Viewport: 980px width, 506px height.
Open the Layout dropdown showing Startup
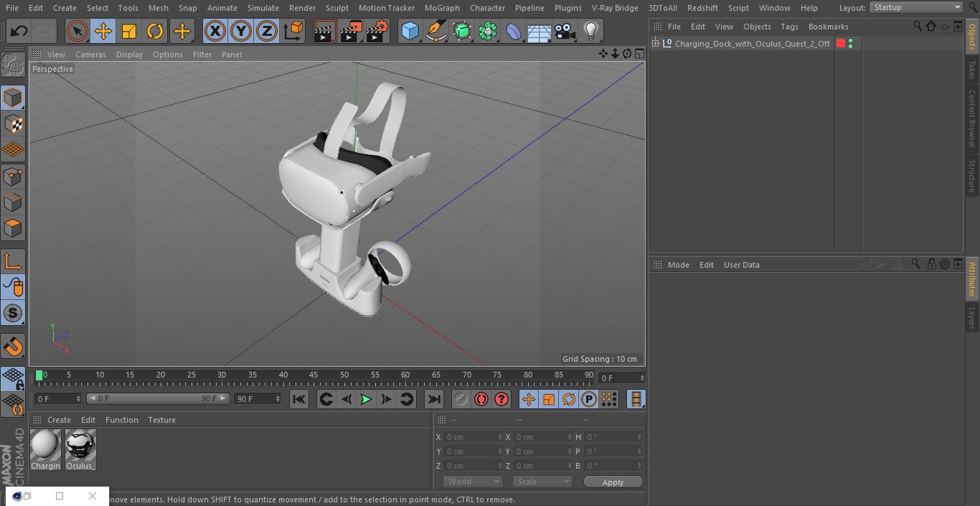(x=917, y=7)
